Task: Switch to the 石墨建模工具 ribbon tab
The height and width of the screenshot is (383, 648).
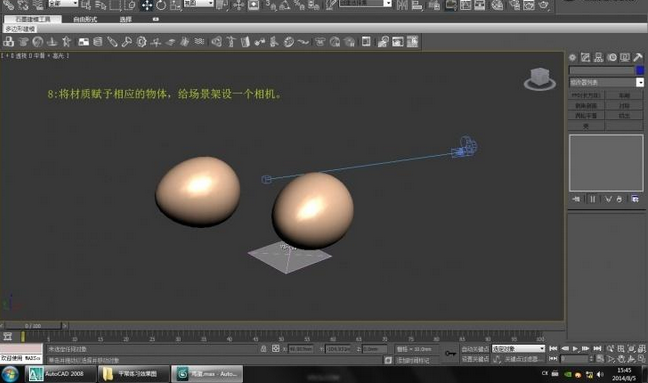Action: [x=33, y=19]
